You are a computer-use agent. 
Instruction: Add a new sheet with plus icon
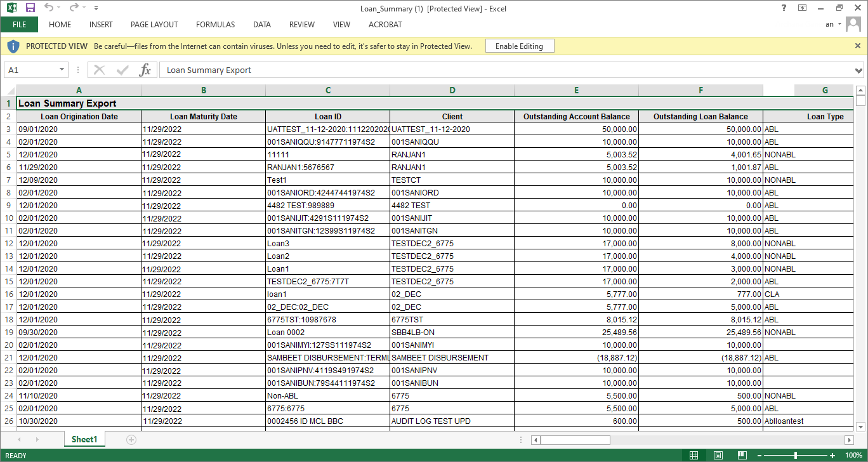(131, 439)
